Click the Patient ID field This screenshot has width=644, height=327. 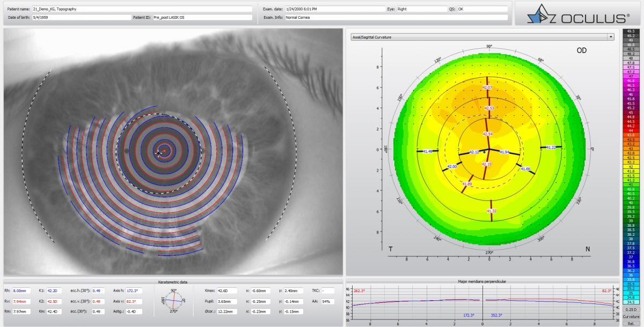[202, 17]
